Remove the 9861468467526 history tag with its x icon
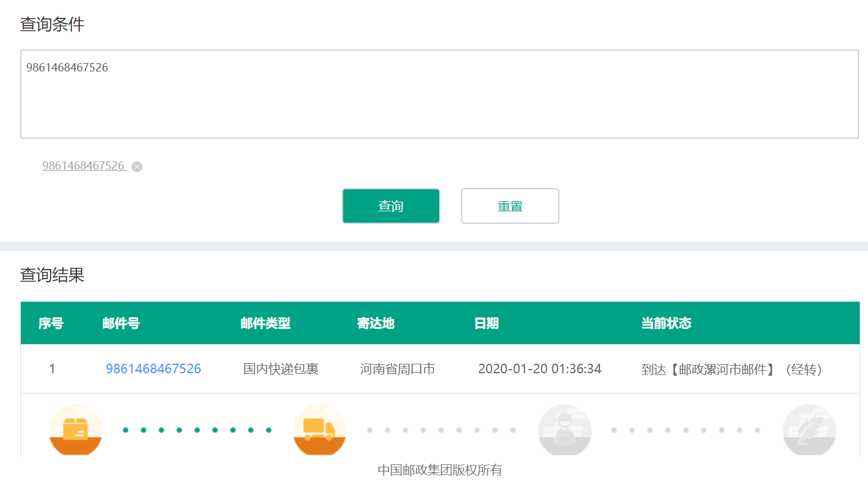Image resolution: width=868 pixels, height=481 pixels. 137,167
